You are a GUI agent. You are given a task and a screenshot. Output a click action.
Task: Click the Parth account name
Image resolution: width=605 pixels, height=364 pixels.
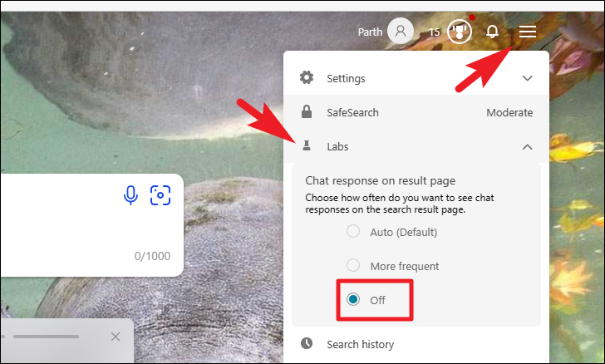point(370,32)
